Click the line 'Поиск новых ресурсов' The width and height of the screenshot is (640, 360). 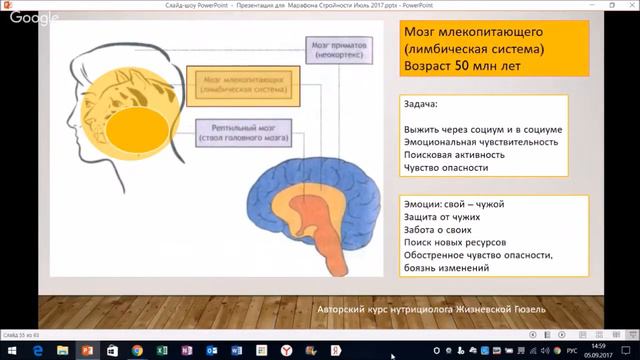tap(455, 242)
